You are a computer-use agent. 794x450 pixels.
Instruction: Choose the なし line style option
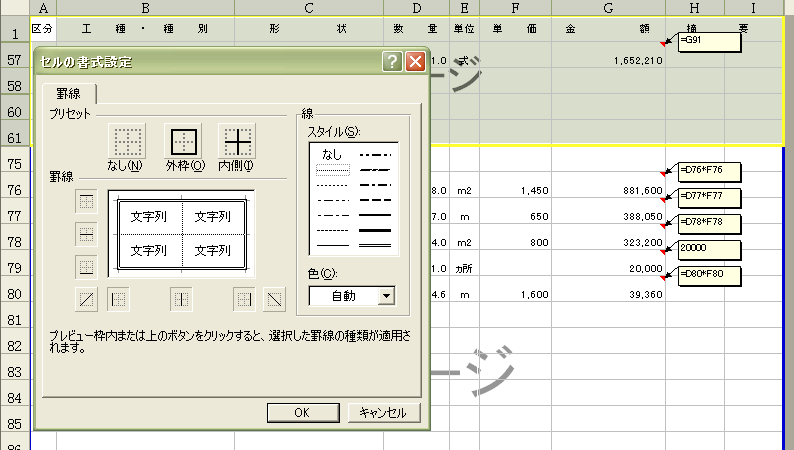click(332, 155)
